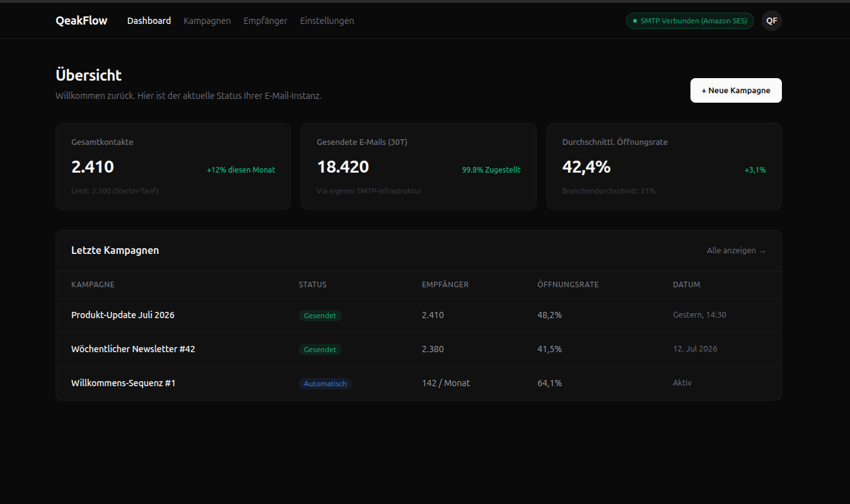Click the Gesendete E-Mails (30T) label
The height and width of the screenshot is (504, 850).
[x=362, y=142]
